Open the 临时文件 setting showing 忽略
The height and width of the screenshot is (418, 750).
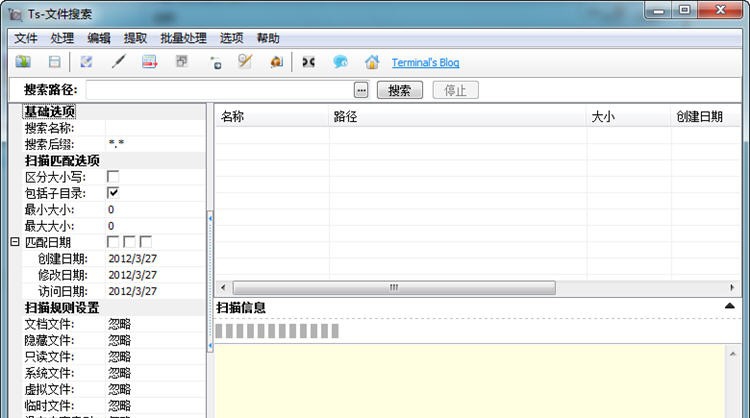pyautogui.click(x=155, y=406)
